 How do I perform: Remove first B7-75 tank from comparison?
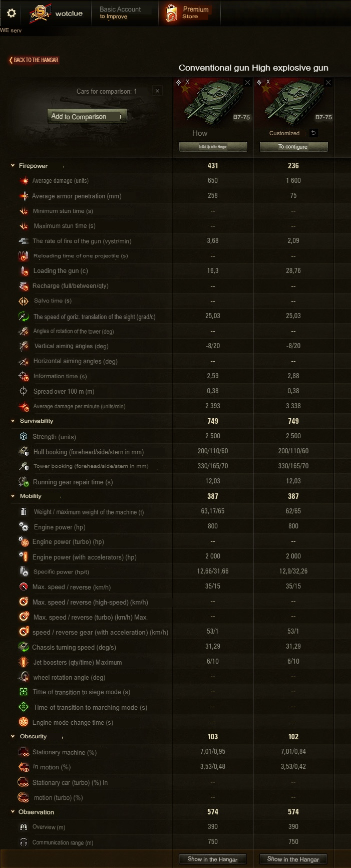tap(247, 83)
